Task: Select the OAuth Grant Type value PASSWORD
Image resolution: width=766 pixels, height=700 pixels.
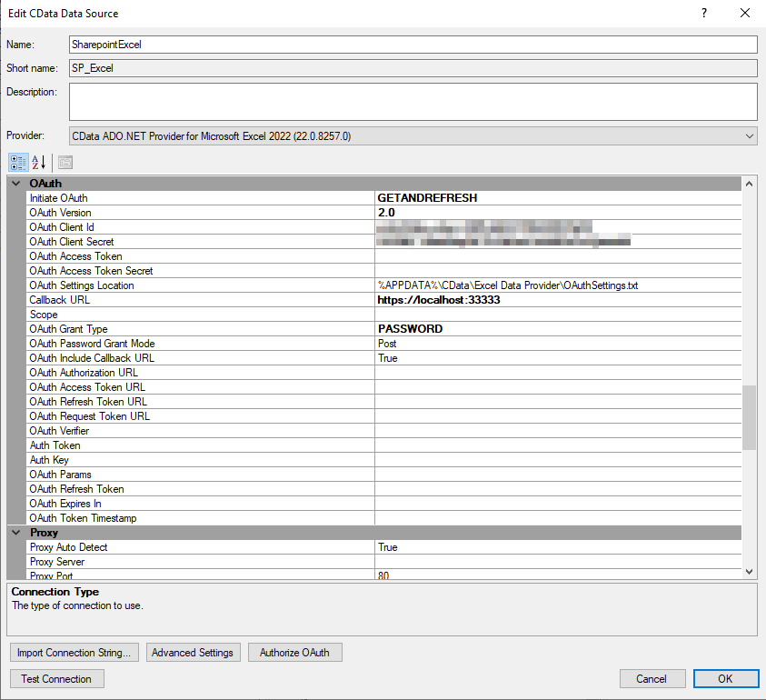Action: pos(558,329)
